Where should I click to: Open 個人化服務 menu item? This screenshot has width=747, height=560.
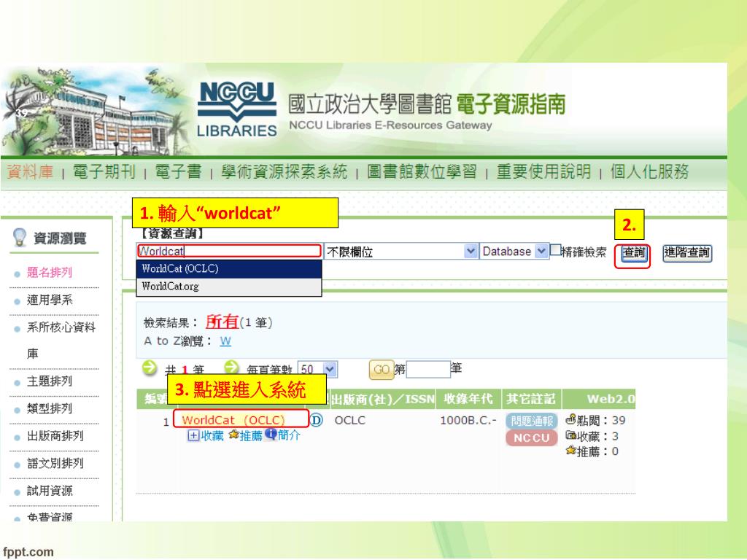[650, 171]
